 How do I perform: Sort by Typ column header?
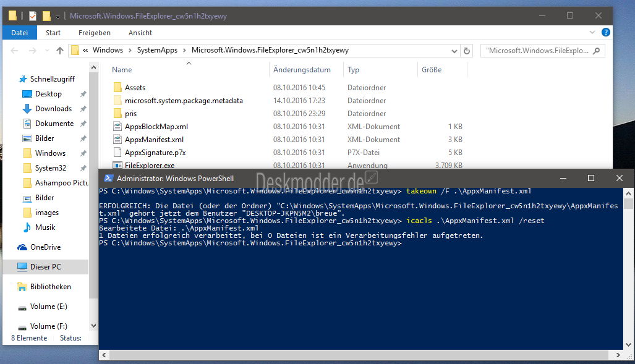[353, 70]
